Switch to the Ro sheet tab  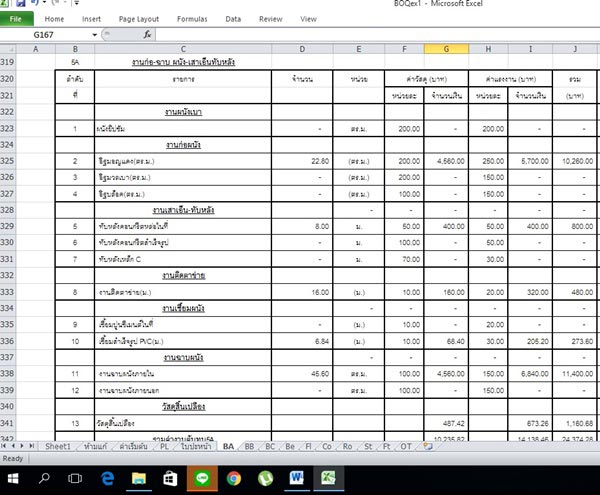tap(347, 446)
